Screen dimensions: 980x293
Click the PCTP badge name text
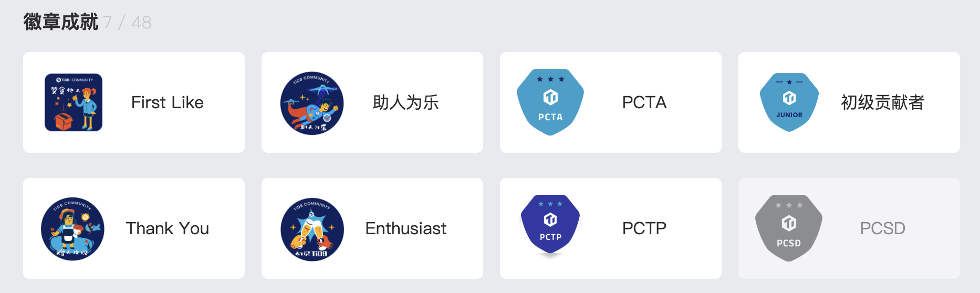pos(644,228)
